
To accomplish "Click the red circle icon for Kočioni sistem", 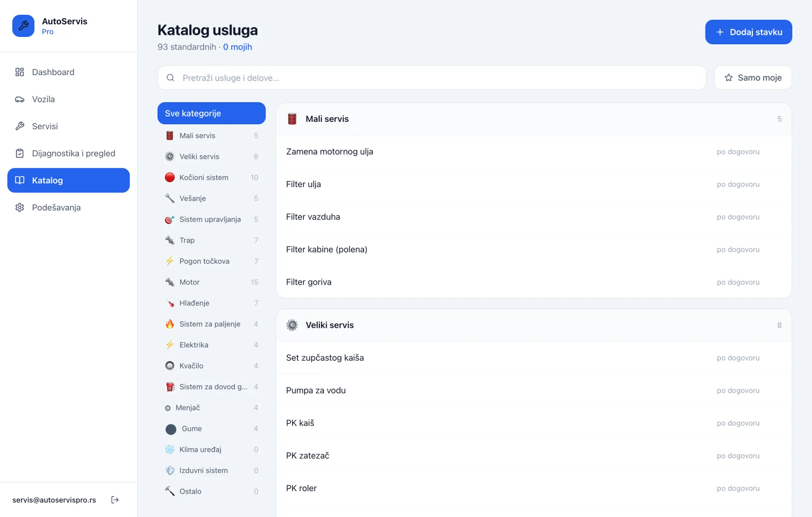I will coord(170,177).
